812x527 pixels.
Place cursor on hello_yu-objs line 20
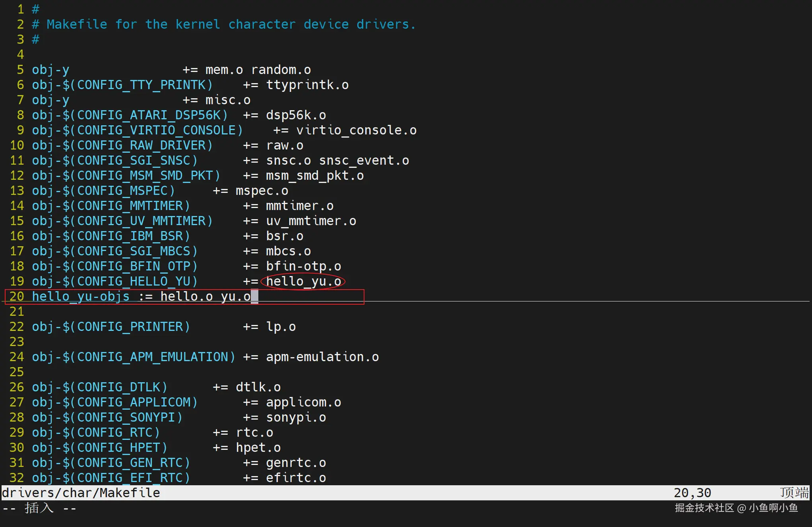81,296
